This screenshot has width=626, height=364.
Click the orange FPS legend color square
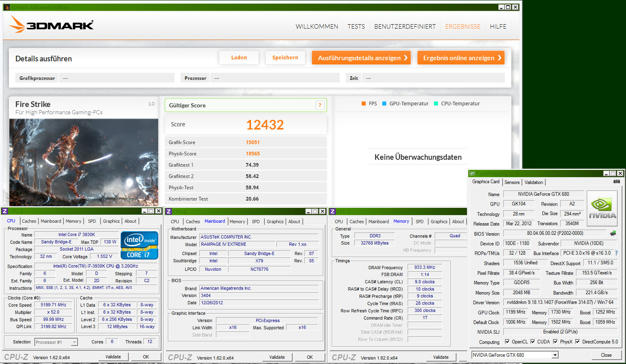364,104
